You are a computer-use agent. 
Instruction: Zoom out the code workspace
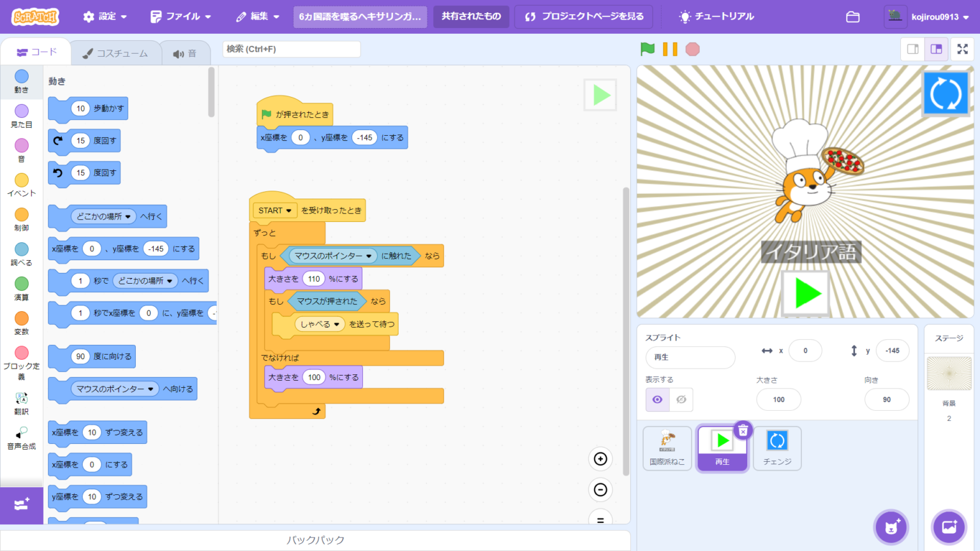[x=600, y=490]
